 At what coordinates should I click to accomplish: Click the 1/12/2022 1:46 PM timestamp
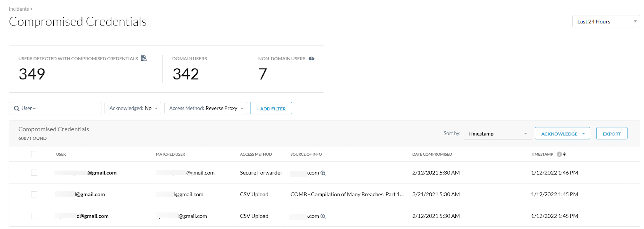(555, 173)
